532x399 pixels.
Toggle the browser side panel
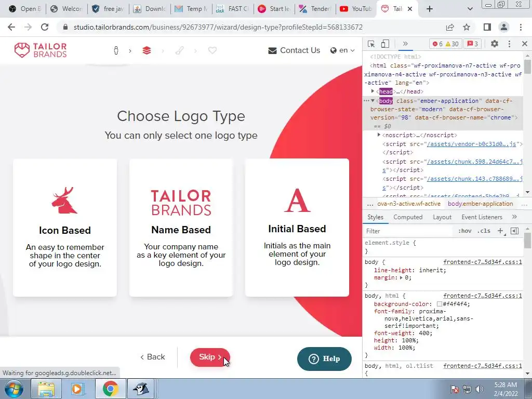tap(487, 27)
